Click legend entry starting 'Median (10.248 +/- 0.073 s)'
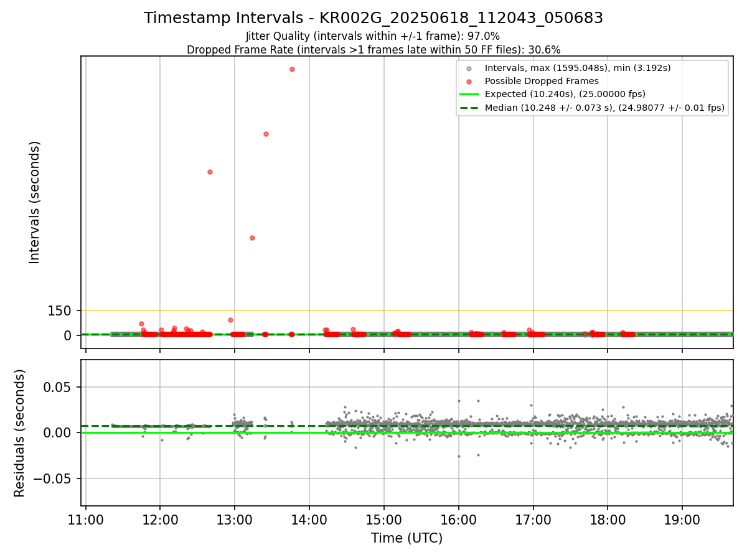The height and width of the screenshot is (560, 747). (x=604, y=108)
